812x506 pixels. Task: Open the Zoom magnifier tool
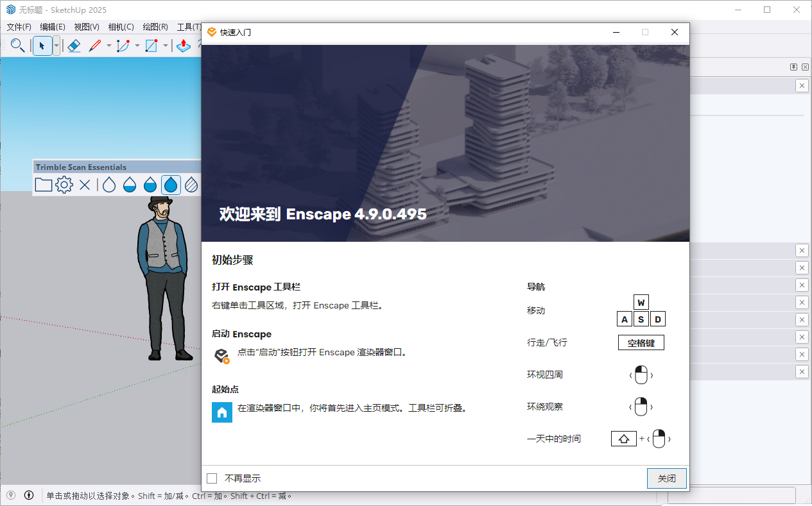(x=17, y=46)
